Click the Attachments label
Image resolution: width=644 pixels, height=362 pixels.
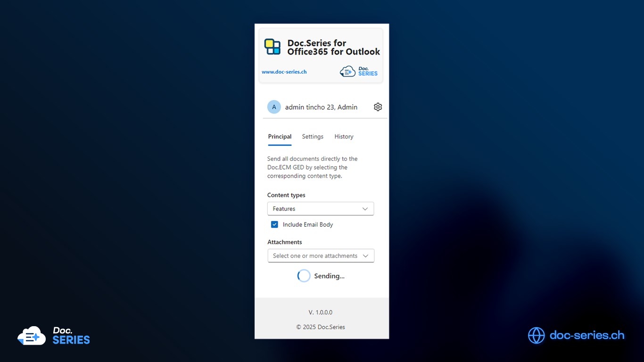[285, 242]
